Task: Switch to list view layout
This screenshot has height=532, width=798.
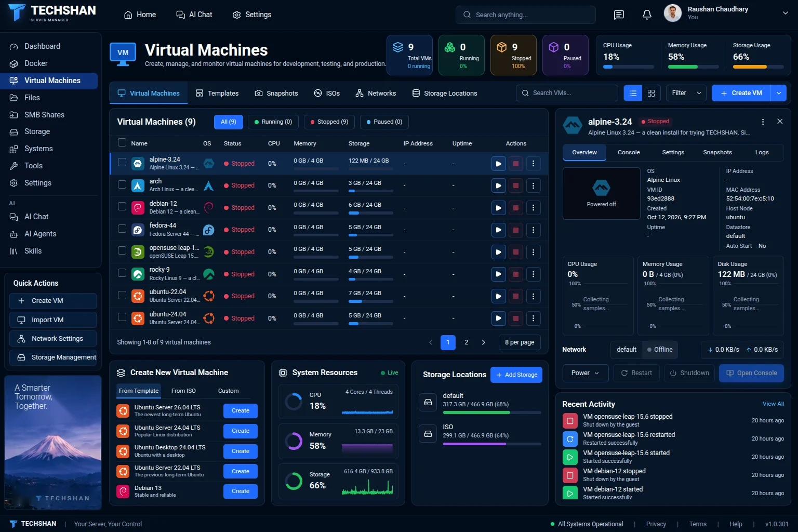Action: click(633, 93)
